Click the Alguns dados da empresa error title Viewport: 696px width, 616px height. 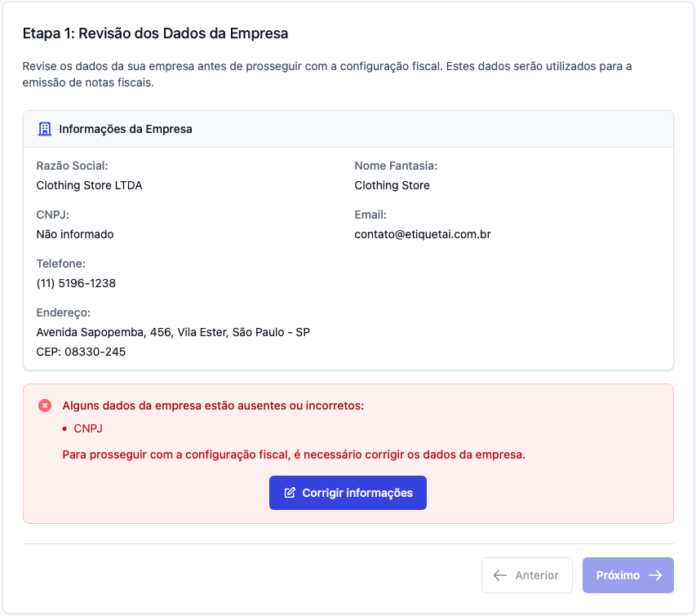(x=213, y=405)
